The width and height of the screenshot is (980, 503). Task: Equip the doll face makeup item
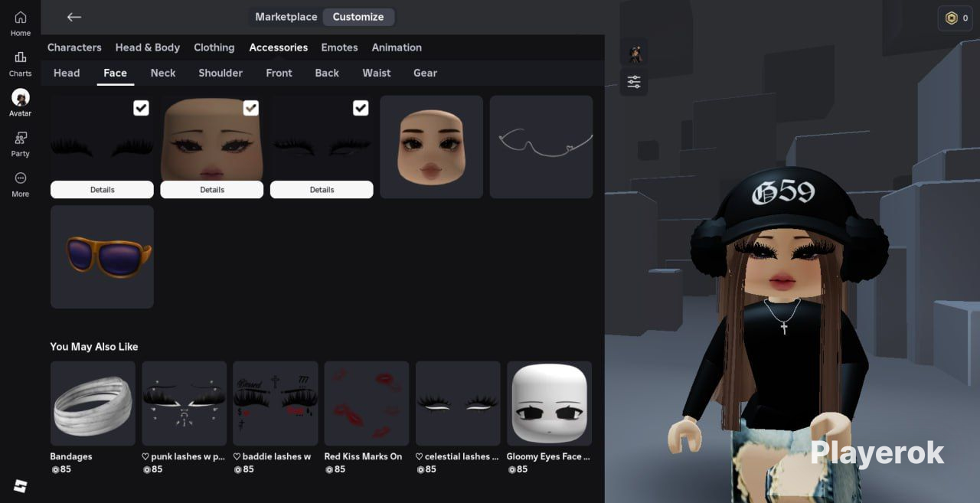pos(432,147)
